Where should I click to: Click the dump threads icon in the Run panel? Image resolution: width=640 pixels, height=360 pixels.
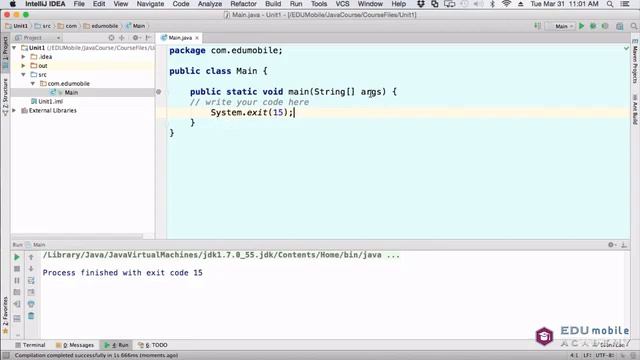pyautogui.click(x=17, y=292)
